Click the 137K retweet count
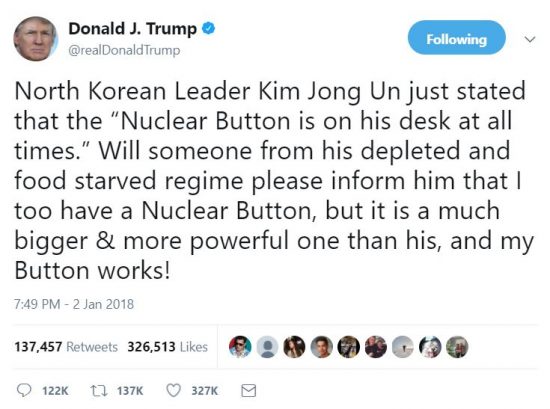The image size is (550, 409). point(130,390)
